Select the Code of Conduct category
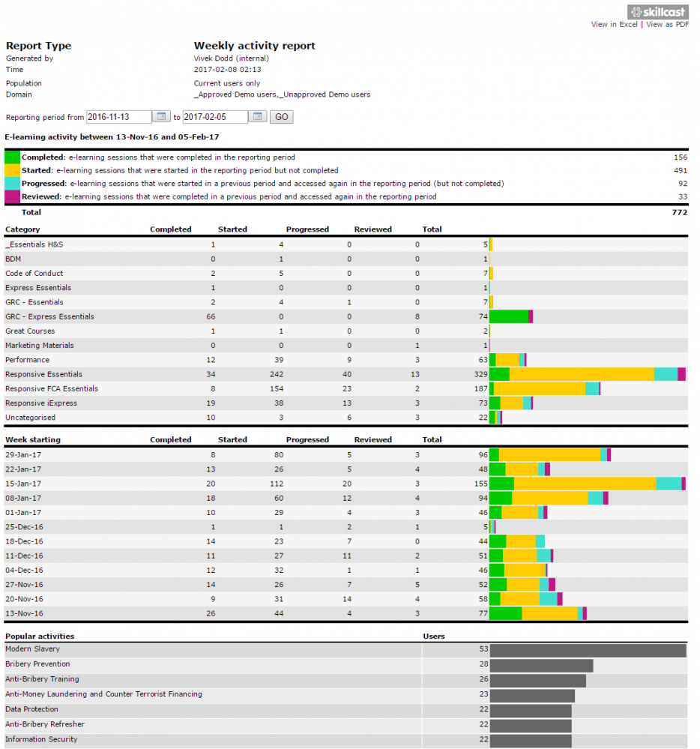Image resolution: width=700 pixels, height=749 pixels. pyautogui.click(x=346, y=273)
